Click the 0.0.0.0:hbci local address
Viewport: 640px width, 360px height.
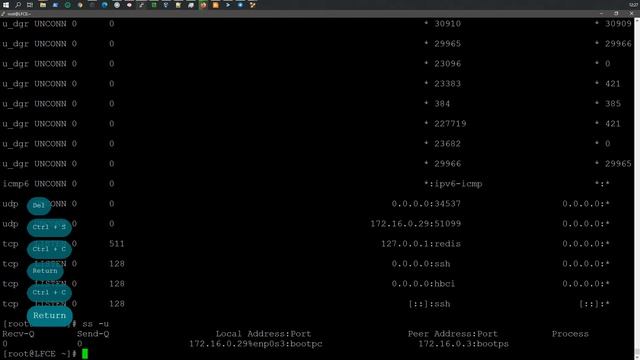click(423, 284)
